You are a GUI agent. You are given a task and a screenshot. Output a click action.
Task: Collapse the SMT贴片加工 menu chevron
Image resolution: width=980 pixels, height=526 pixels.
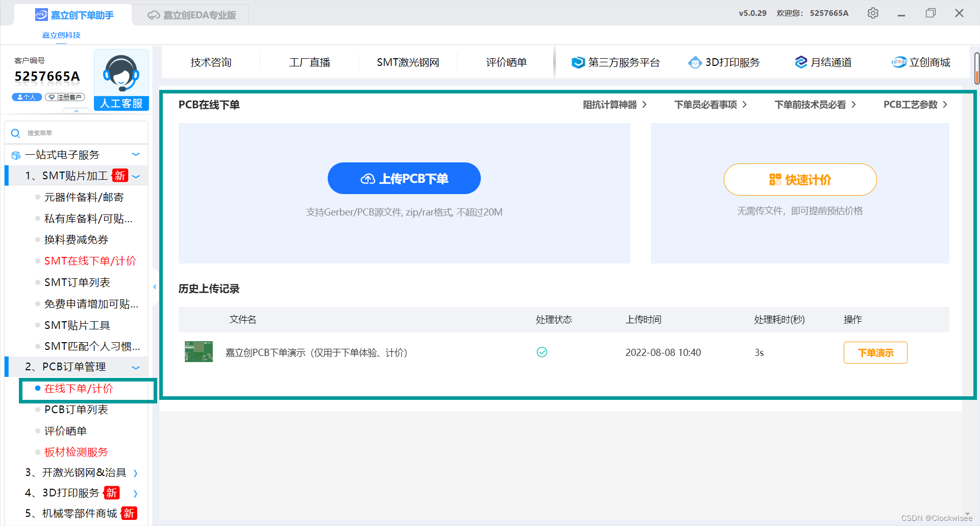click(x=136, y=177)
